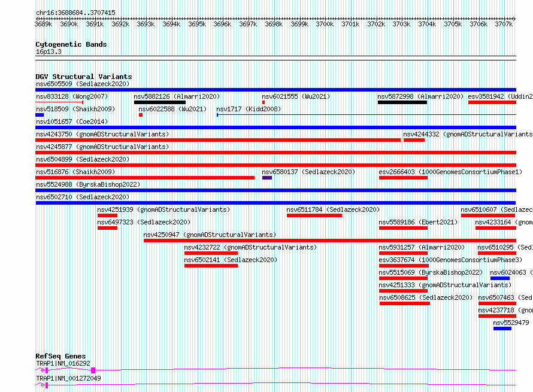Click the small red nsv6021555 variant marker
The height and width of the screenshot is (392, 533).
264,102
